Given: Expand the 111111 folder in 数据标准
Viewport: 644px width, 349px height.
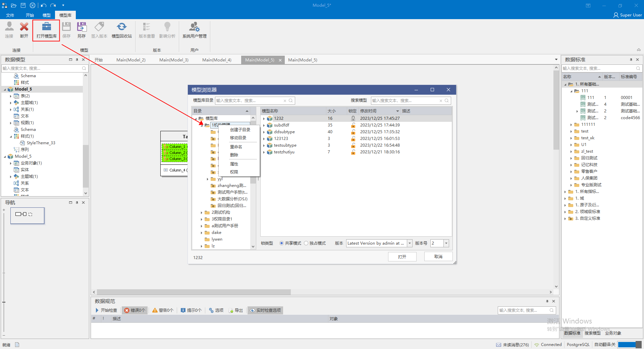Looking at the screenshot, I should (571, 124).
